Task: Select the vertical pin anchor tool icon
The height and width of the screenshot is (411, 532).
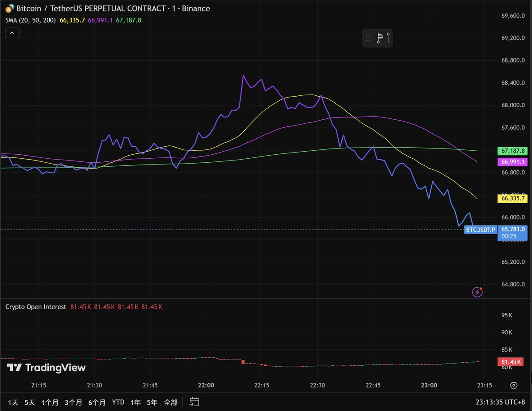Action: tap(388, 38)
